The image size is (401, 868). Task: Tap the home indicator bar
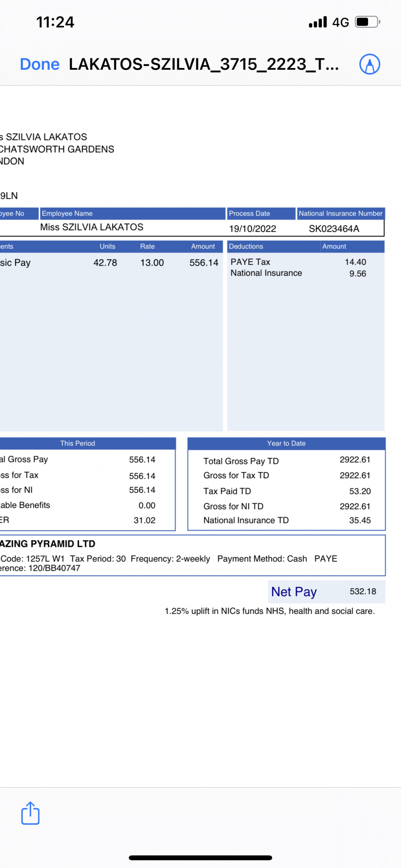point(200,857)
